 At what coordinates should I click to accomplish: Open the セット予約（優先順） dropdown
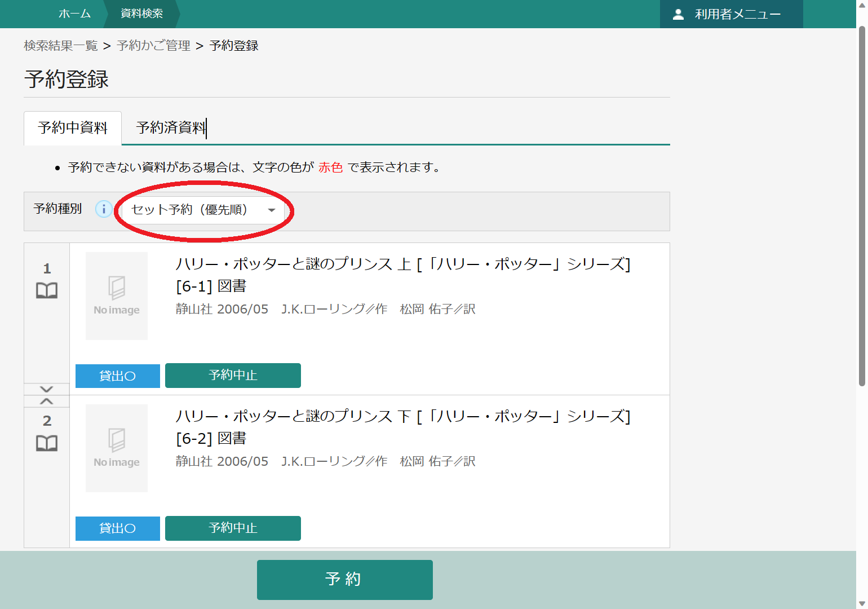point(203,210)
